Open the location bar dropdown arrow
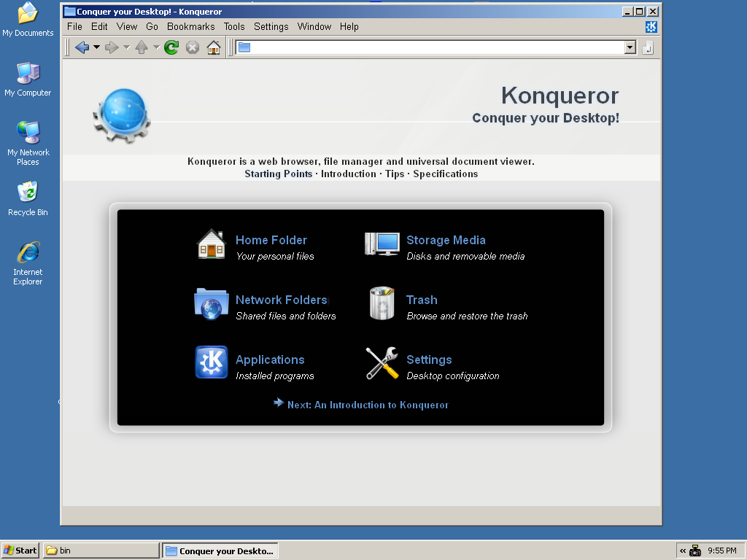Viewport: 747px width, 560px height. [630, 47]
